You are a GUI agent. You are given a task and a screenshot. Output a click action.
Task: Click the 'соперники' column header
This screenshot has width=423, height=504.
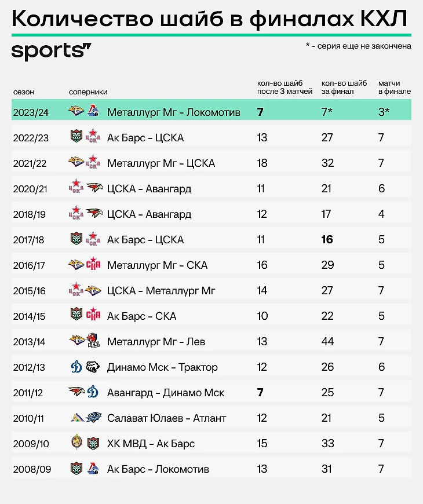point(88,92)
